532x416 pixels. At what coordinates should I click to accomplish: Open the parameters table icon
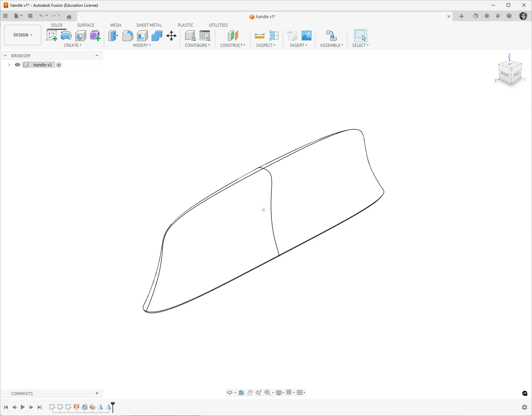coord(205,36)
